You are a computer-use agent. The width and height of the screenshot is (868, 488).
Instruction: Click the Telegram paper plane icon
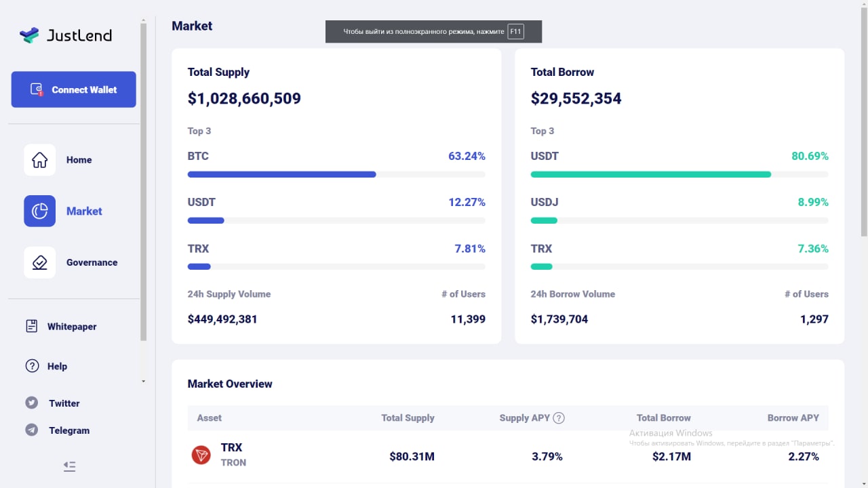(x=32, y=430)
